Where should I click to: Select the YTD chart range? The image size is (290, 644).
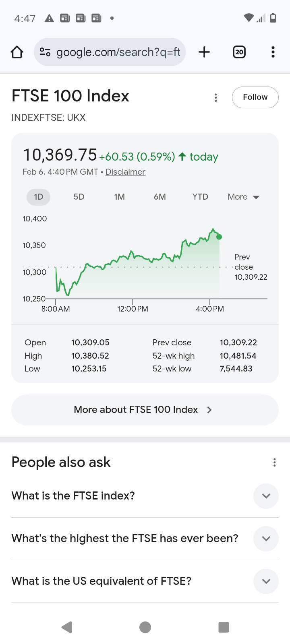[x=200, y=197]
